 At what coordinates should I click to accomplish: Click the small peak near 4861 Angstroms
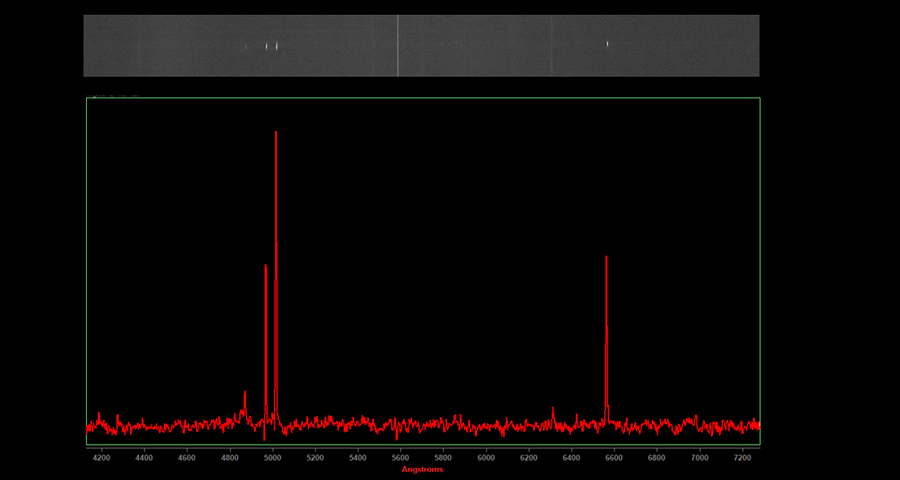click(245, 394)
